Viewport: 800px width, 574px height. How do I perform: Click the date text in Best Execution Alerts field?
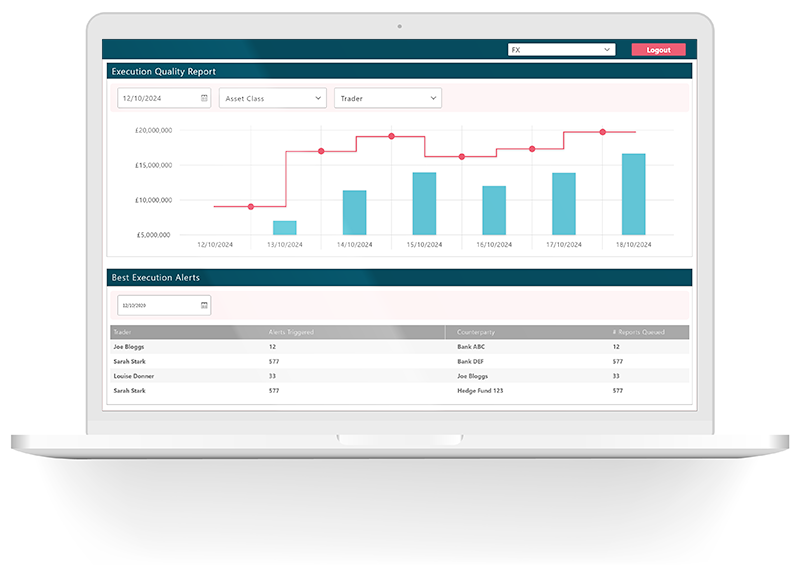click(x=135, y=305)
